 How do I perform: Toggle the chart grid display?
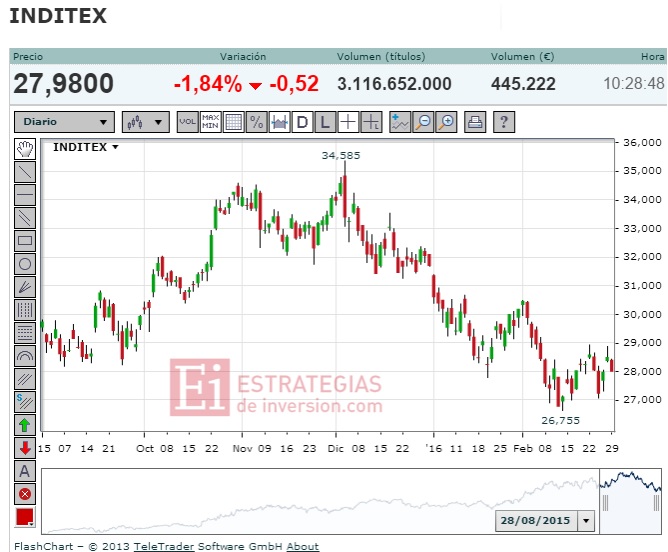coord(233,122)
